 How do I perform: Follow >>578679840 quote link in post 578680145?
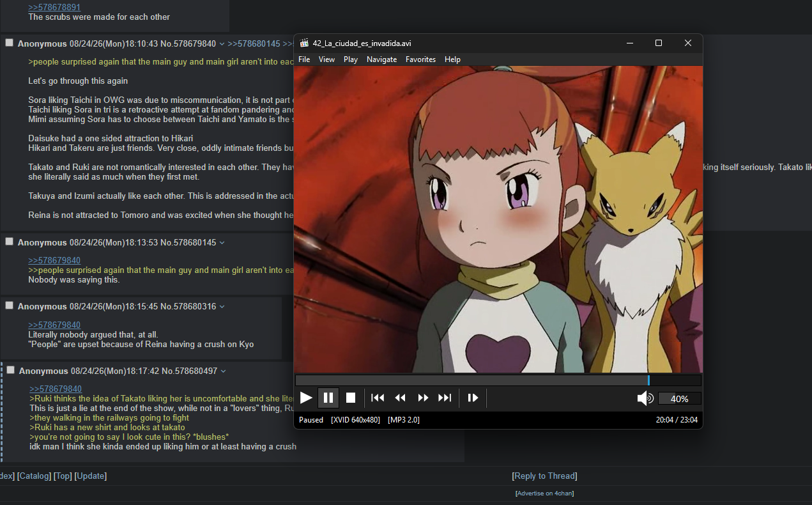tap(54, 261)
